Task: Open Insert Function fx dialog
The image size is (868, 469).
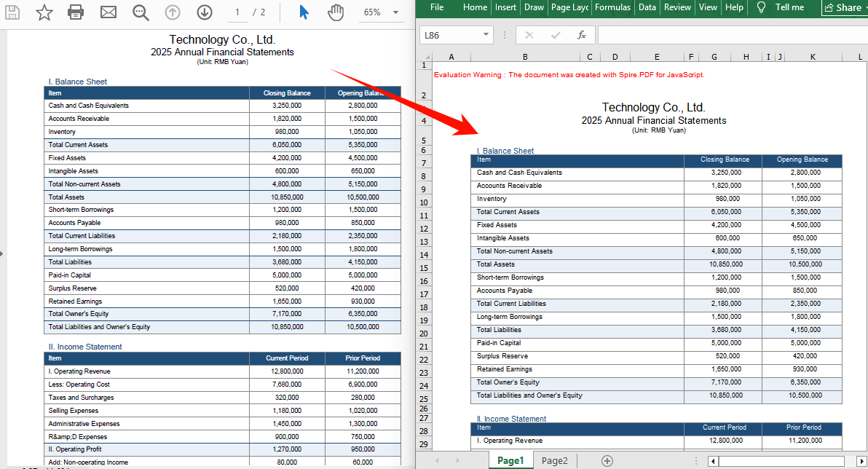Action: coord(581,36)
